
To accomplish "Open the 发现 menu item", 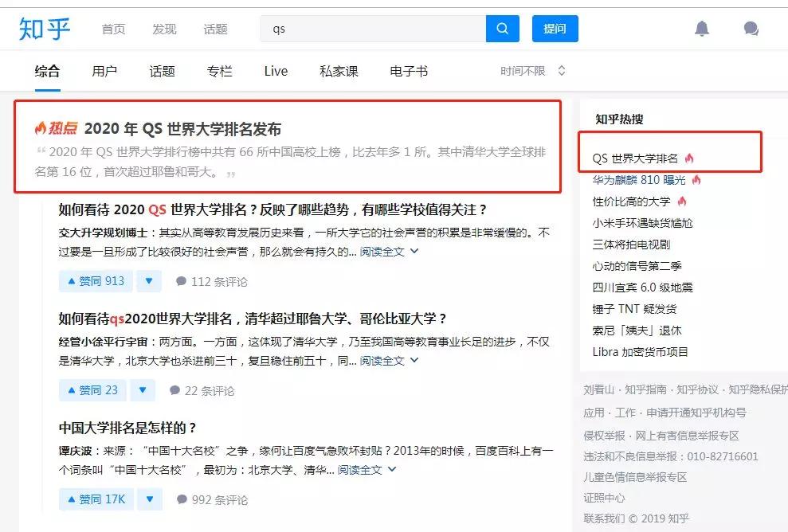I will coord(163,29).
